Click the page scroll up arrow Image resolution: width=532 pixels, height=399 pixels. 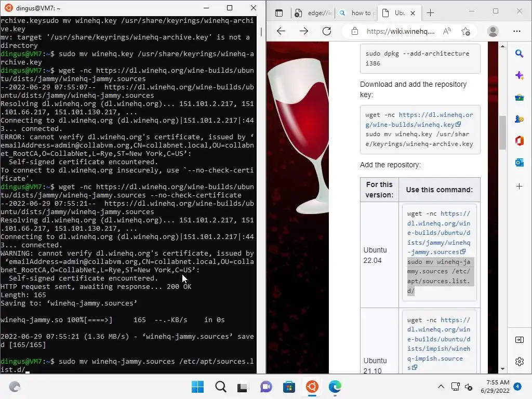(502, 46)
